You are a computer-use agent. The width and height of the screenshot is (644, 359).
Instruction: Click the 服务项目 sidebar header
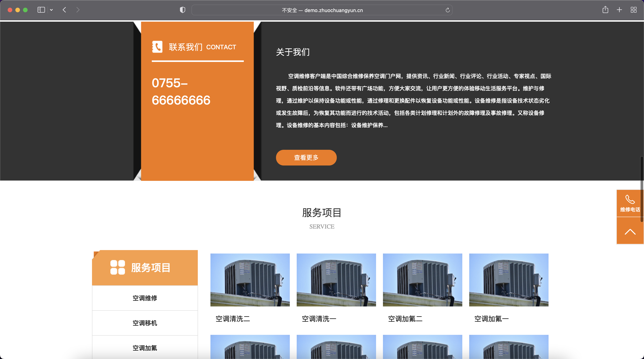pos(145,268)
